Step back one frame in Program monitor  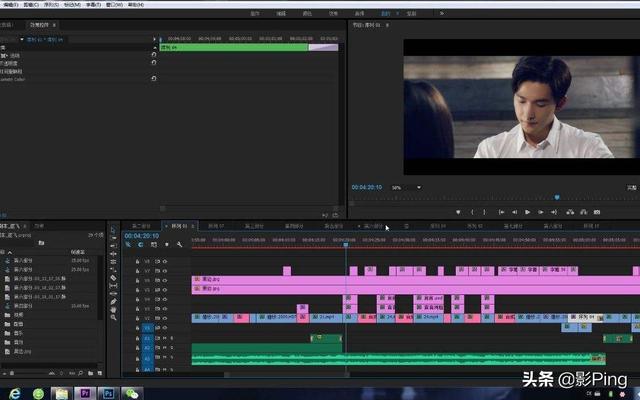[x=514, y=212]
